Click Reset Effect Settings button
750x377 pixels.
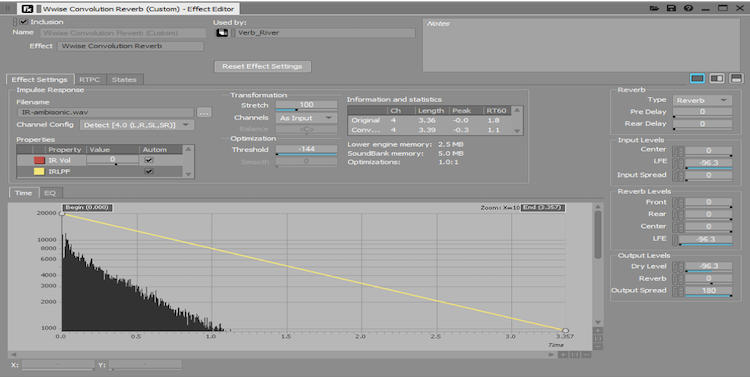[262, 67]
